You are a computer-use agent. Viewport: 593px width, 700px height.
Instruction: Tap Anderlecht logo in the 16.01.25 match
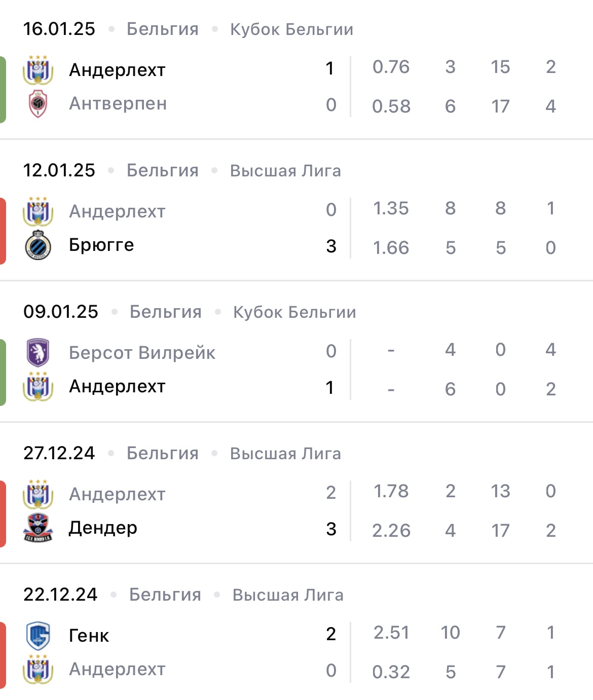(x=38, y=70)
